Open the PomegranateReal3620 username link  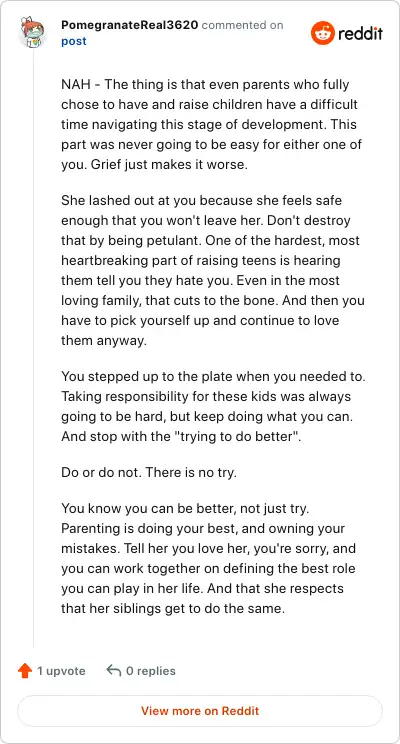(x=130, y=25)
